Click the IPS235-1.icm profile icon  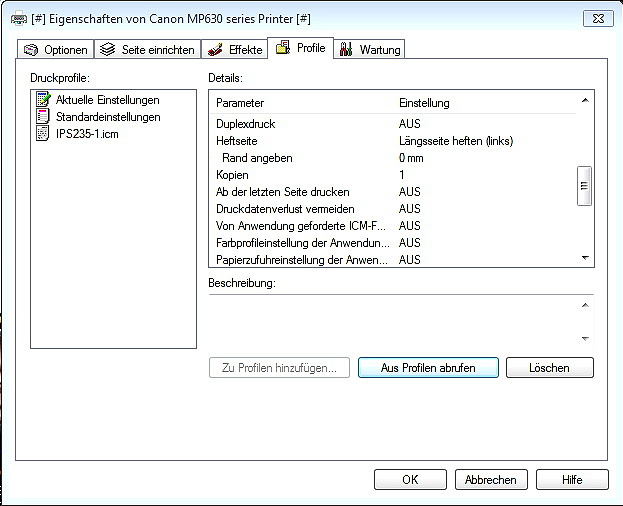pos(43,133)
